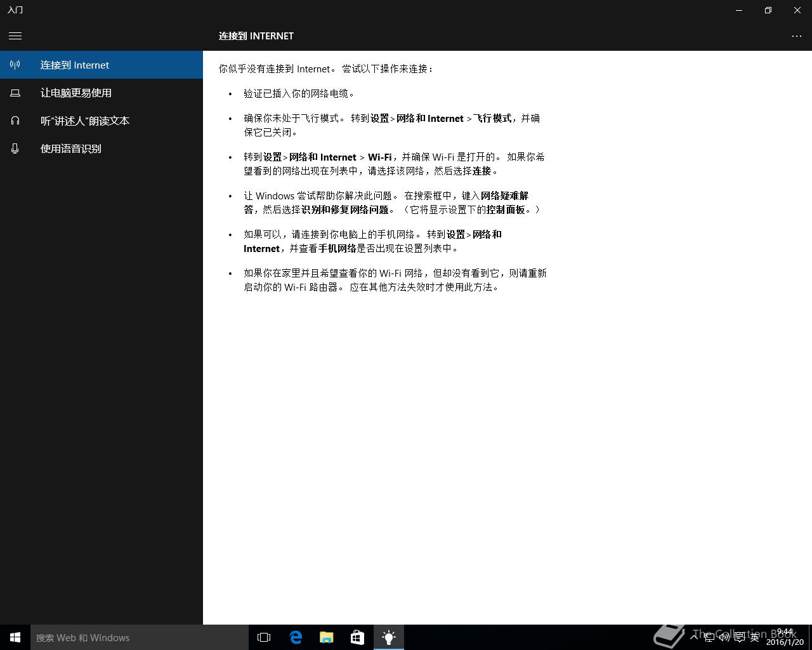Viewport: 812px width, 650px height.
Task: Click the antenna icon beside 连接到 Internet
Action: (x=15, y=65)
